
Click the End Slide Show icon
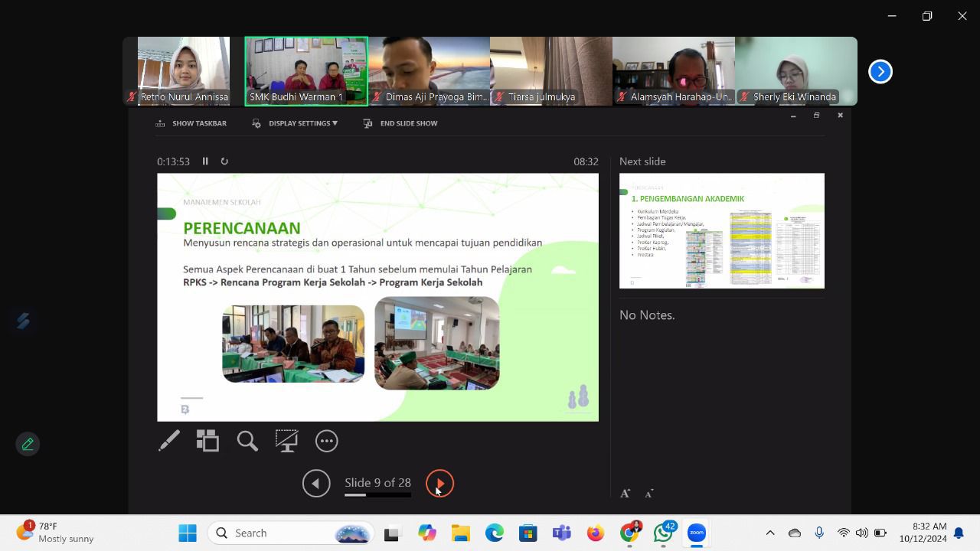click(367, 123)
